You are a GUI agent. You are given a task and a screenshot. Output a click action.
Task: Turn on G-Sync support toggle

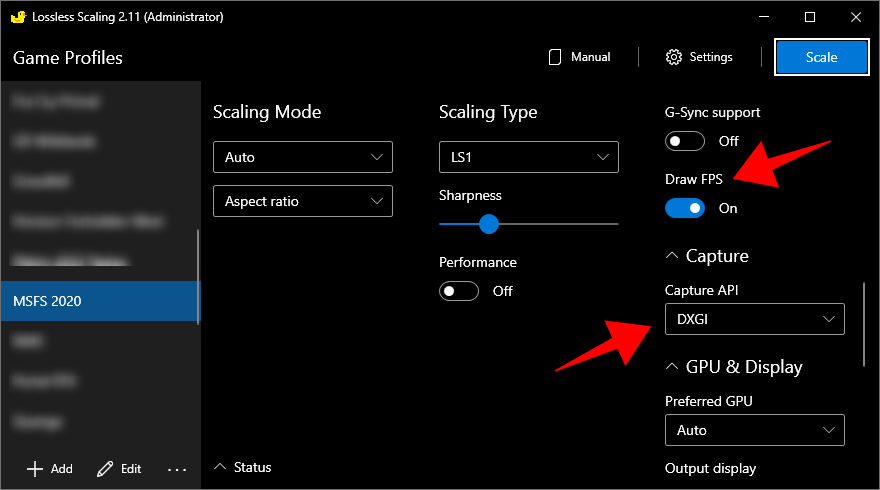(x=686, y=141)
